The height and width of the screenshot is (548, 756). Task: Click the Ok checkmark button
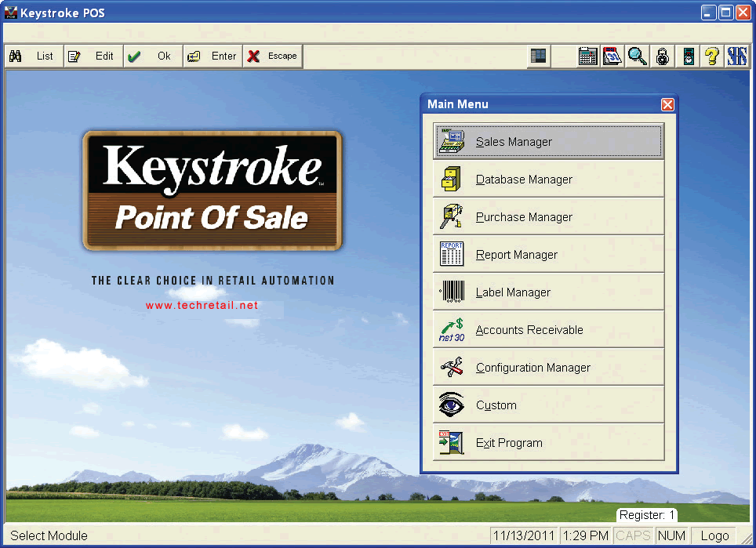tap(153, 56)
